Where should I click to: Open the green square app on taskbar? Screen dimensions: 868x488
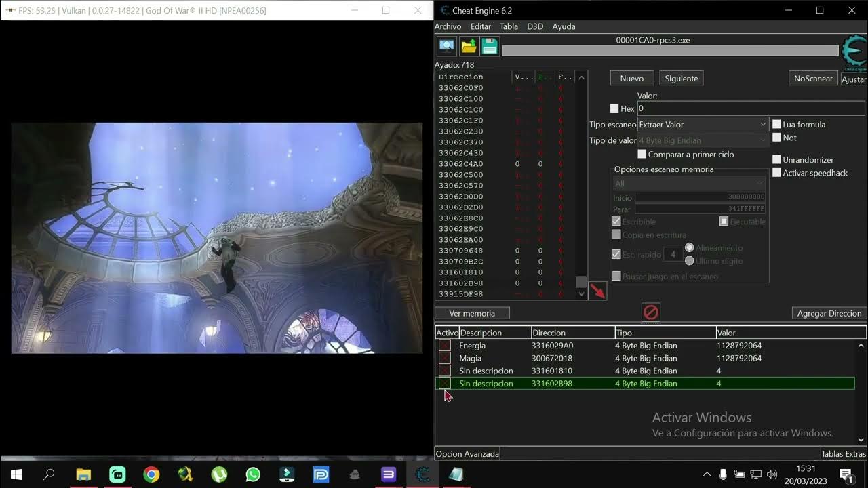click(117, 474)
